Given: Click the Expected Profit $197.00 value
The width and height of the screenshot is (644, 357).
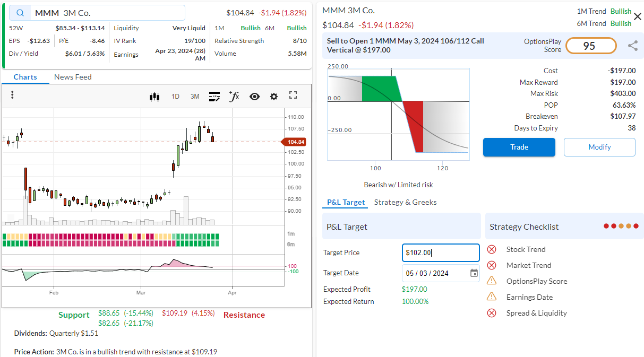Looking at the screenshot, I should pyautogui.click(x=415, y=289).
